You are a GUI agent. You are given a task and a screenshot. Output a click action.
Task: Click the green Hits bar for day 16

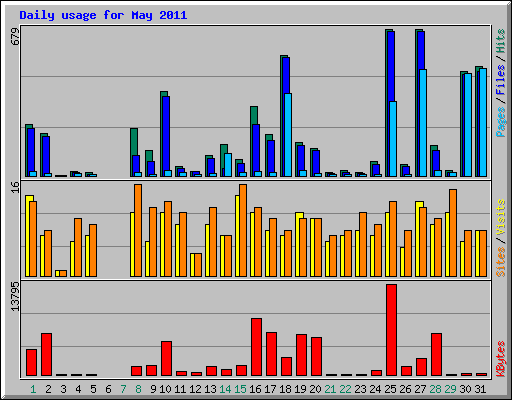[x=254, y=115]
